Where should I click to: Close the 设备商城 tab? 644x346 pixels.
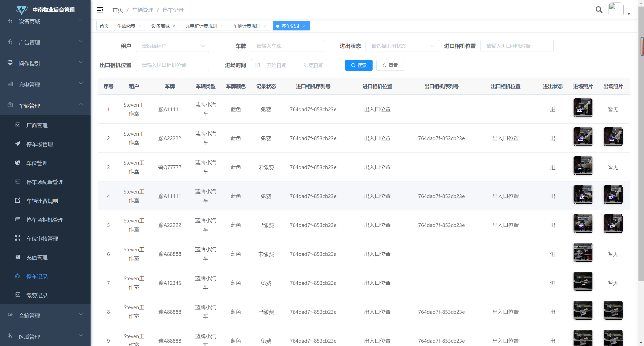click(x=174, y=26)
